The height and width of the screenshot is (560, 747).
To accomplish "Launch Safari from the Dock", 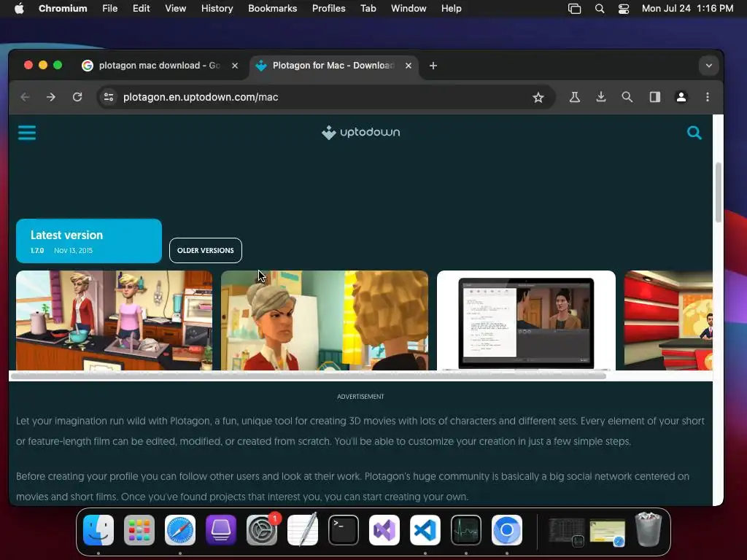I will (x=180, y=530).
